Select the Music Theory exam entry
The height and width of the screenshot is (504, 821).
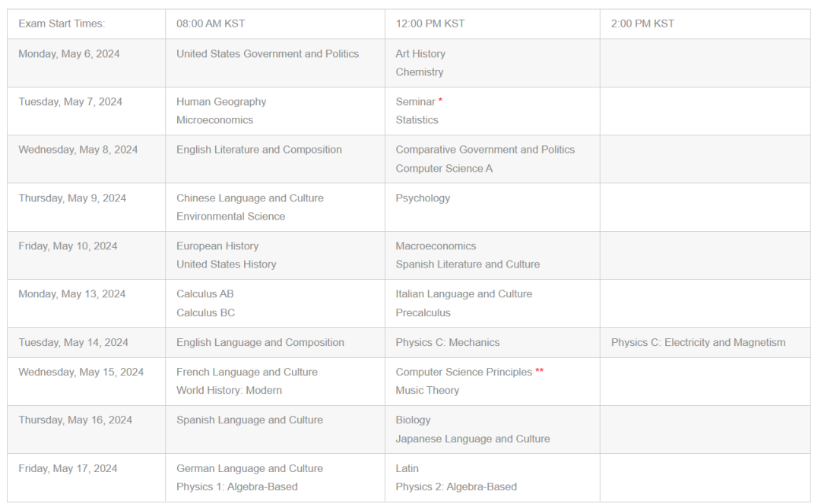427,391
